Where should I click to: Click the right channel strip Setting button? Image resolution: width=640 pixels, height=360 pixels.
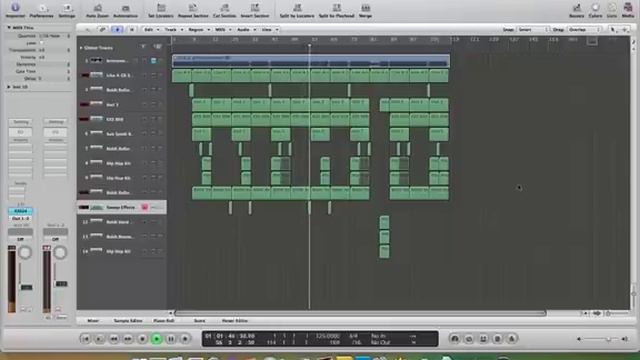(x=56, y=122)
